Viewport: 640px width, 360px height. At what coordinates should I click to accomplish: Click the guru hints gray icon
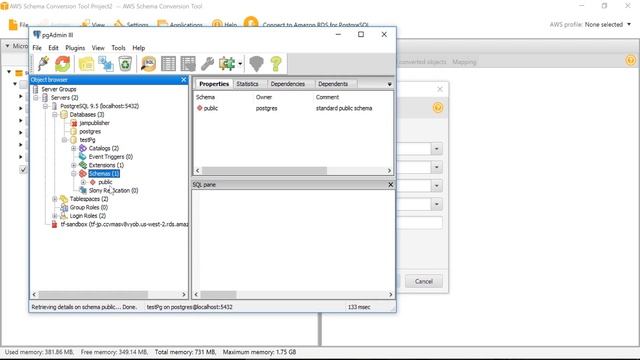(256, 64)
